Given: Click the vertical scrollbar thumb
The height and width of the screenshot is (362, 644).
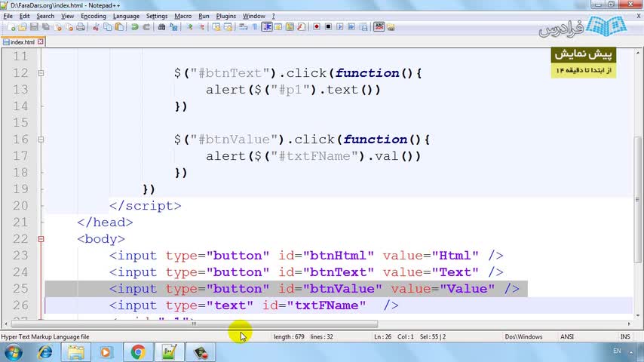Looking at the screenshot, I should 638,200.
